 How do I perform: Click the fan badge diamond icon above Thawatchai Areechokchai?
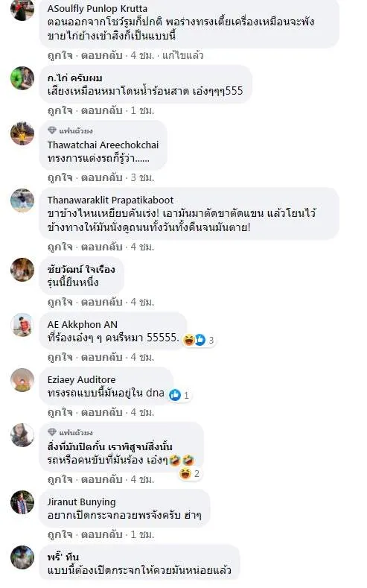pyautogui.click(x=52, y=130)
